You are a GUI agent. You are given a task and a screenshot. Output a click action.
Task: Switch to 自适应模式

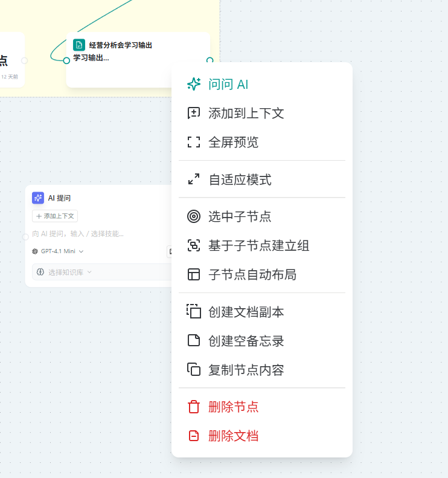coord(262,179)
